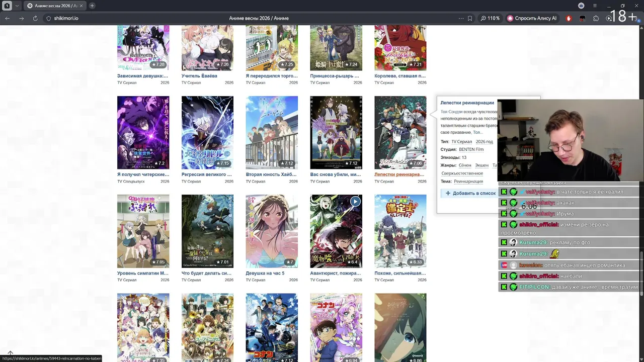
Task: Go forward in browser history
Action: point(21,18)
